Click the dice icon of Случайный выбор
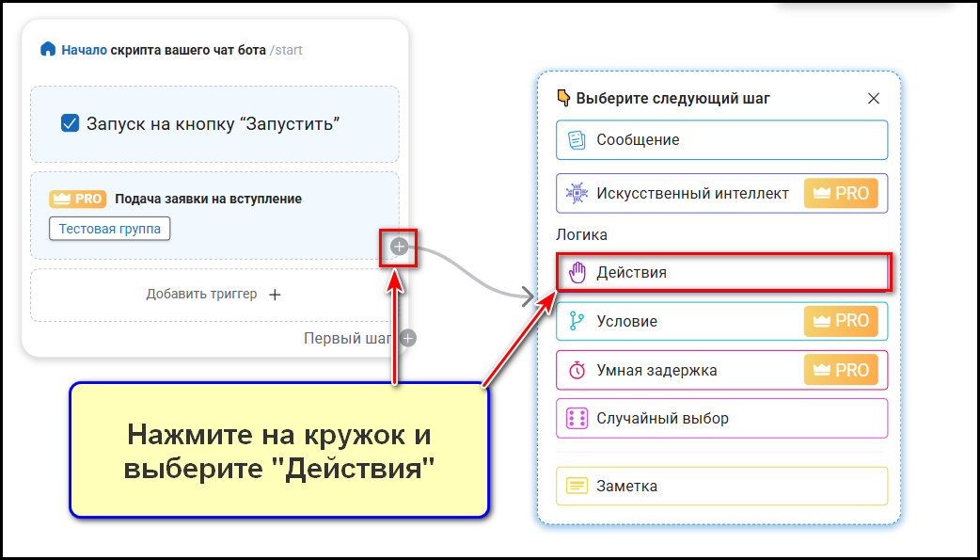This screenshot has height=560, width=980. [577, 419]
